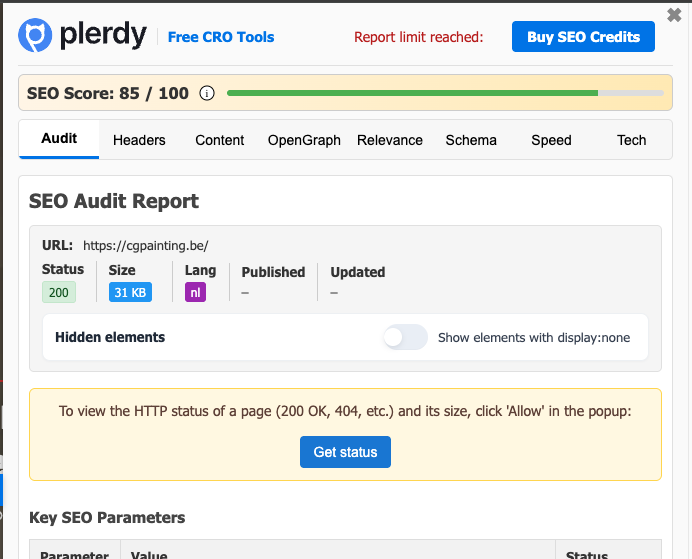Click the Updated column label
The image size is (692, 559).
point(358,272)
